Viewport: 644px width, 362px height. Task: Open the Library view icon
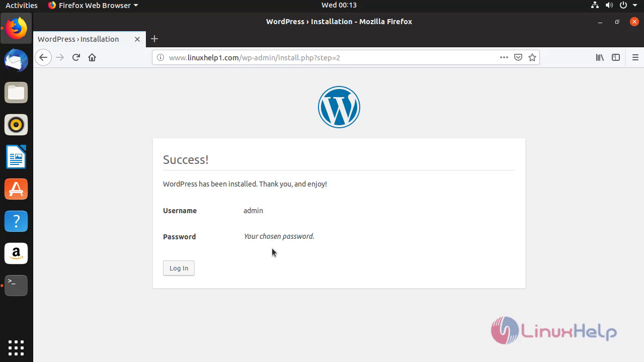coord(600,57)
